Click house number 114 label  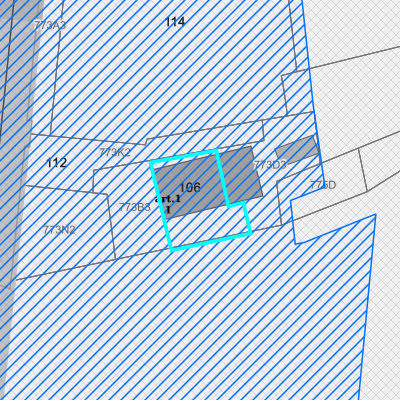[175, 22]
